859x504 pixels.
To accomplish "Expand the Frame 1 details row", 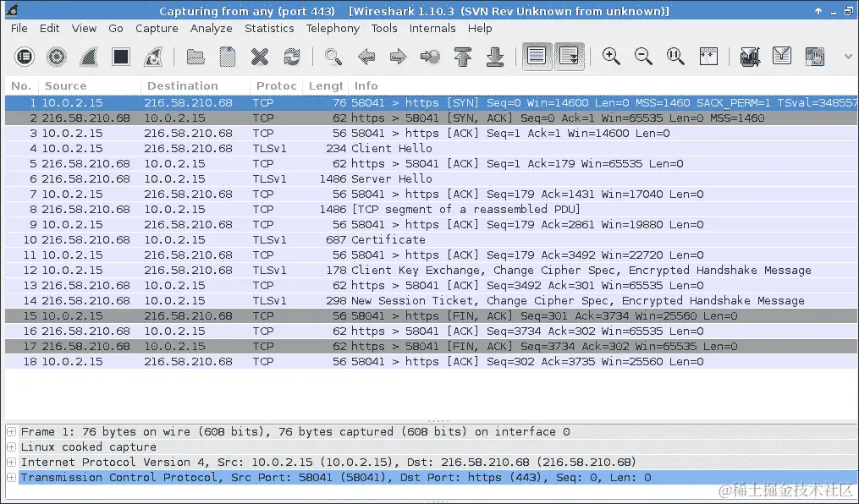I will [11, 432].
